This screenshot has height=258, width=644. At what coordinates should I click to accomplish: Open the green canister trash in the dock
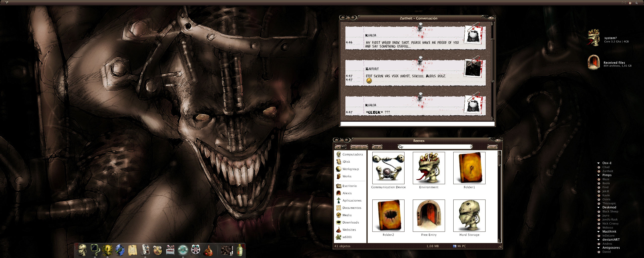pos(240,250)
